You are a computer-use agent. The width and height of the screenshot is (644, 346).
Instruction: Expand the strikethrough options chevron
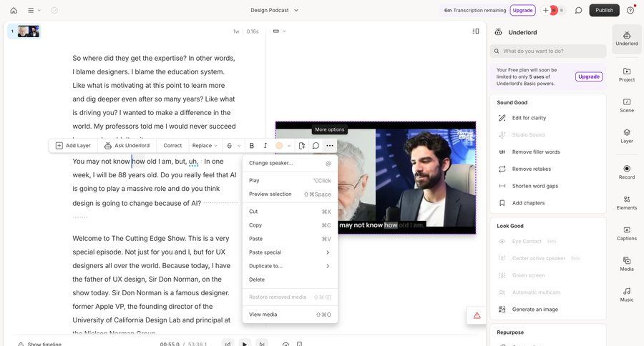(x=239, y=146)
